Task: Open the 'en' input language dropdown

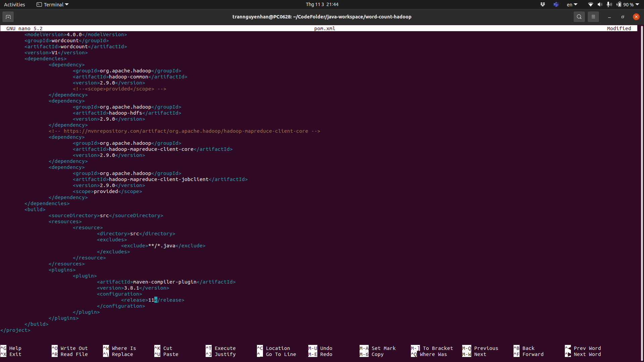Action: coord(572,4)
